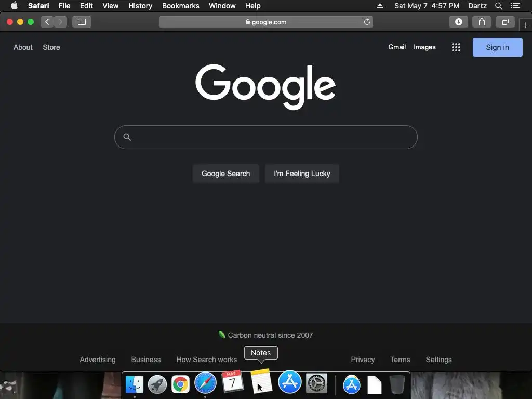Open the File menu
The image size is (532, 399).
click(x=64, y=6)
